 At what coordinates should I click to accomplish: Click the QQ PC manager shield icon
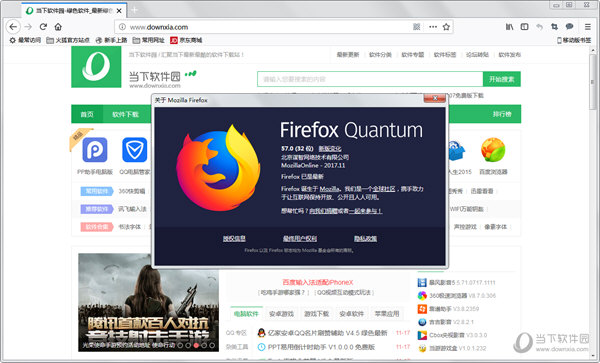coord(134,150)
